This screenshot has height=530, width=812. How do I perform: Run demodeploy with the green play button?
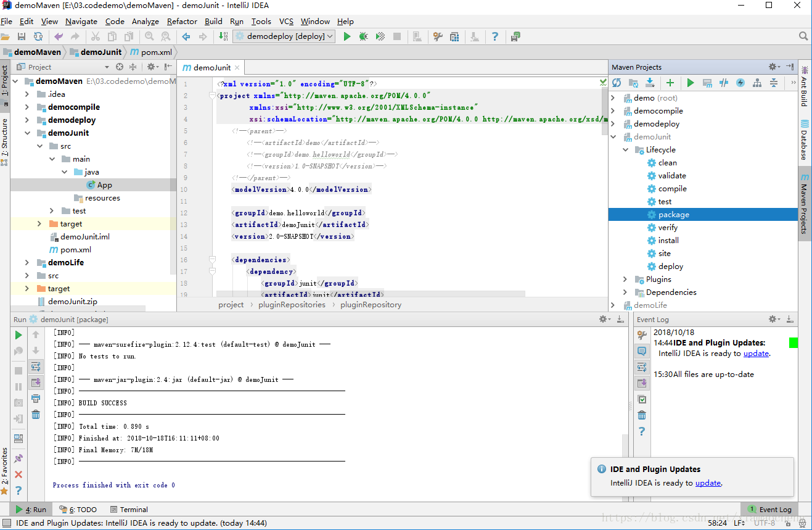coord(347,37)
